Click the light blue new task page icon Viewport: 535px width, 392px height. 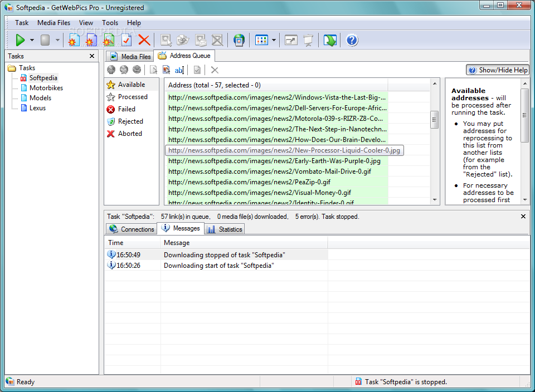[x=74, y=40]
